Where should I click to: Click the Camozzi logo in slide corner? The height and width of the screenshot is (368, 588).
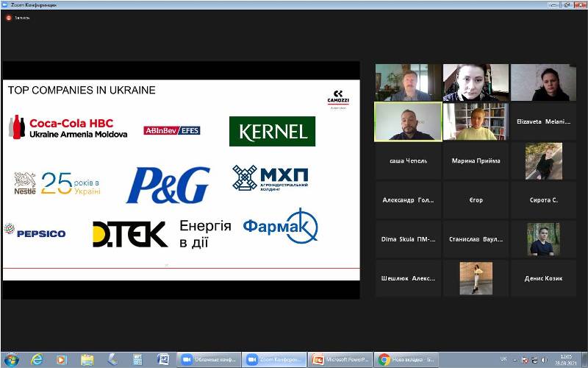click(338, 99)
